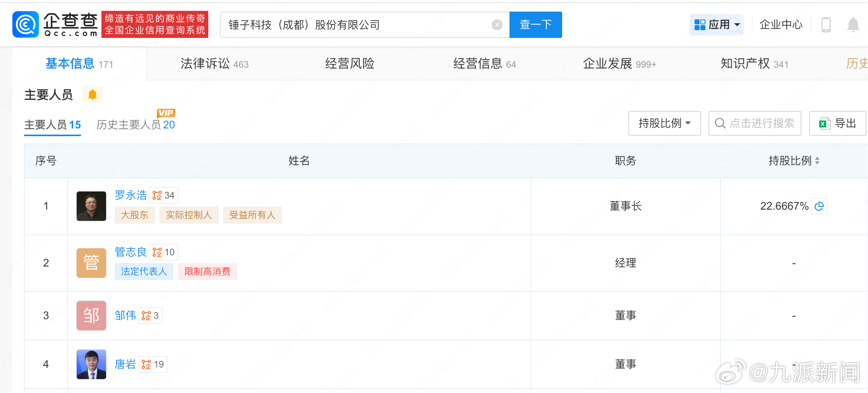Image resolution: width=868 pixels, height=393 pixels.
Task: Click the 限制高消费 tag
Action: tap(207, 272)
